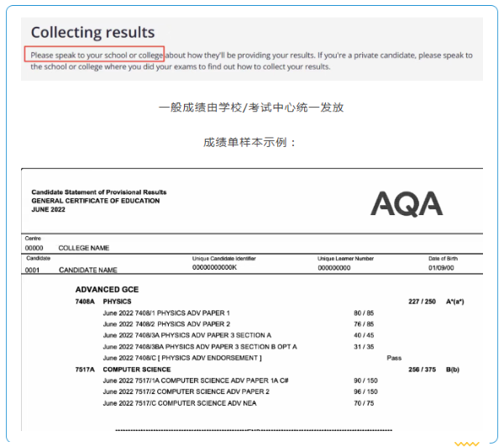Click the sentence starting 'the school or college where'

click(x=181, y=66)
